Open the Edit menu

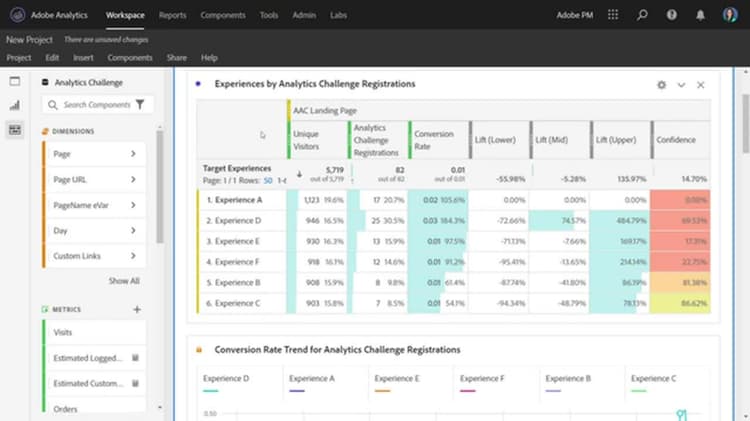pyautogui.click(x=52, y=57)
